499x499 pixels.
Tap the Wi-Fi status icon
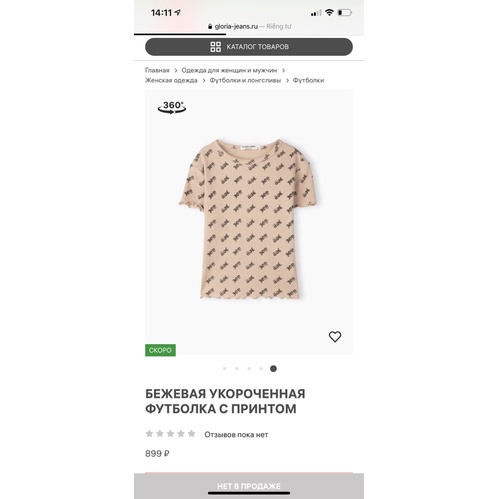(329, 13)
